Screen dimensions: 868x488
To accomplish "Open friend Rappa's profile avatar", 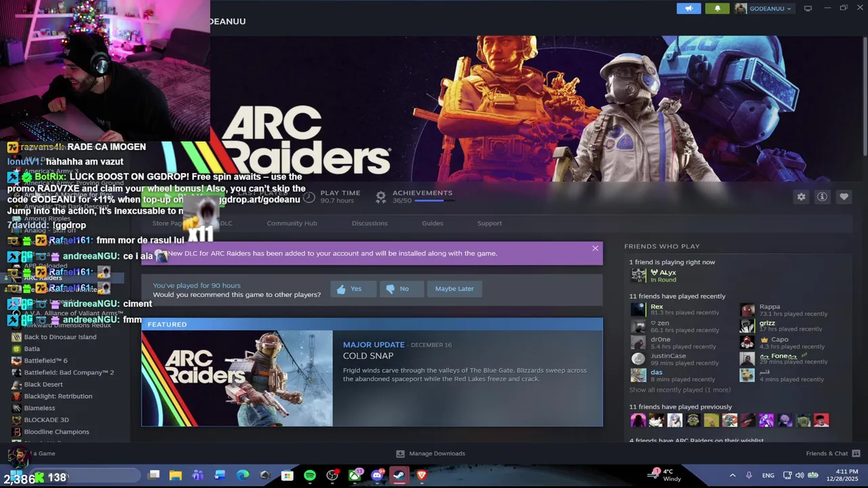I will click(x=747, y=310).
